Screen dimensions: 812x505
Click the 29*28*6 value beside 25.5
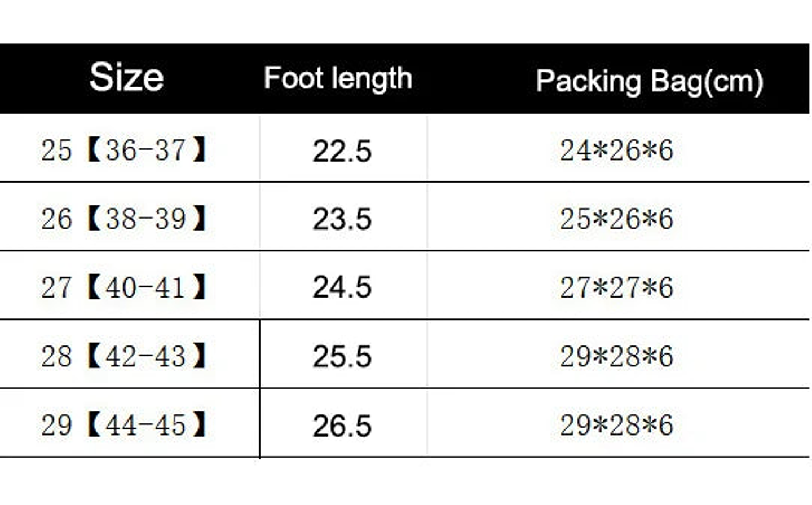(616, 356)
